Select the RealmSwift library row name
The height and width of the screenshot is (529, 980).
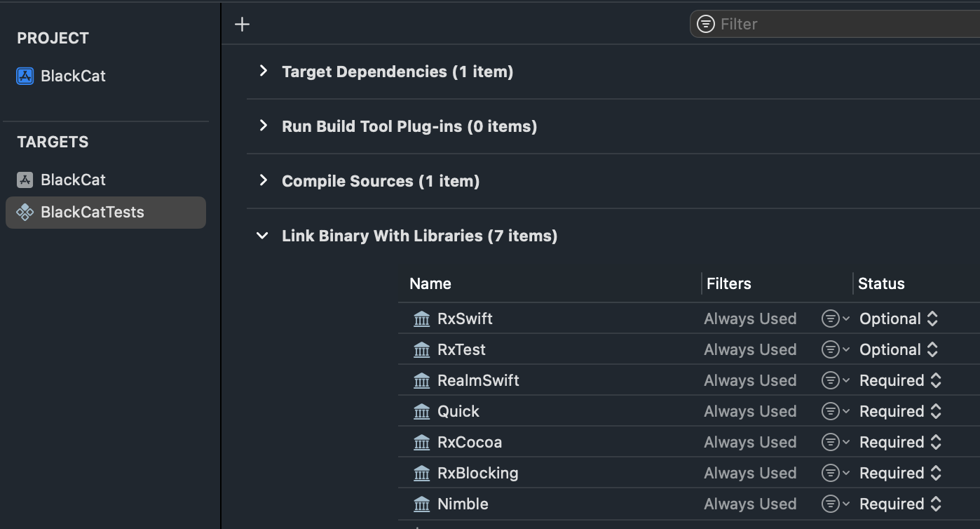point(478,381)
